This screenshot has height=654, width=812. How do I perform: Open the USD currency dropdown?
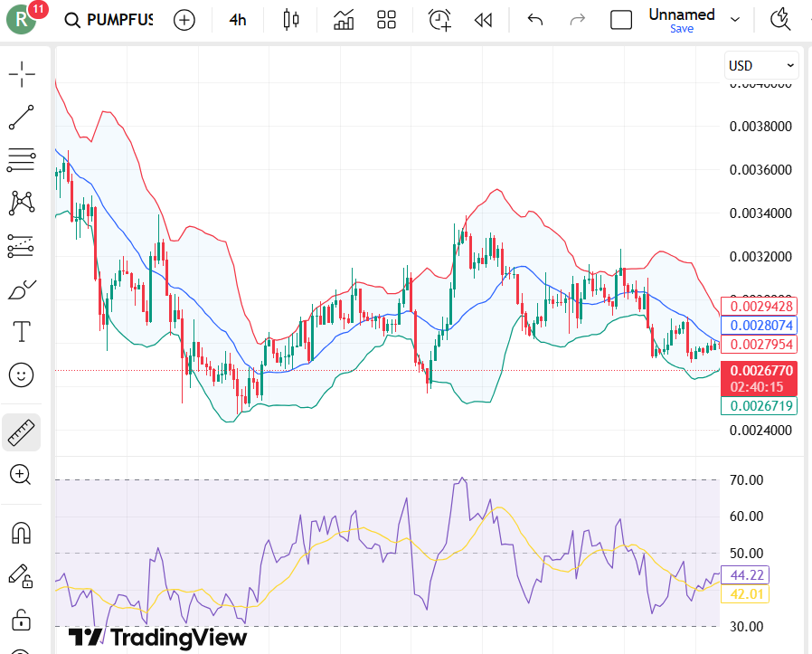pyautogui.click(x=760, y=64)
